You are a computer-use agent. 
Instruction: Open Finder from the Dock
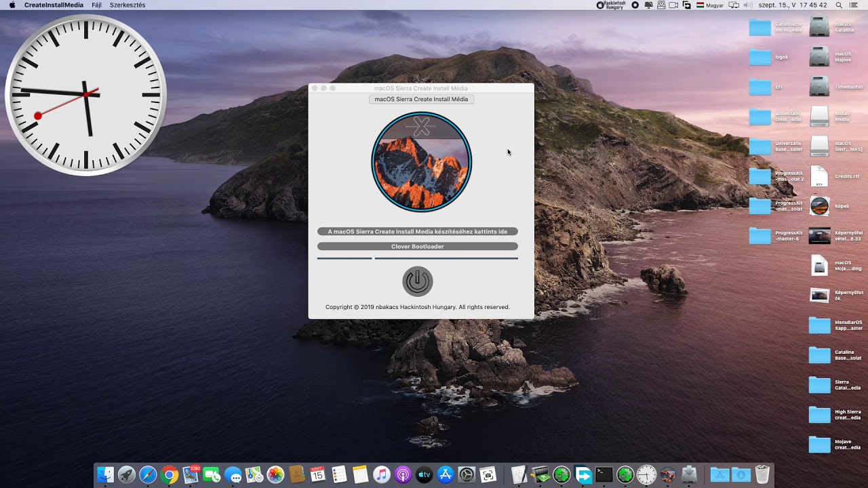pyautogui.click(x=105, y=475)
